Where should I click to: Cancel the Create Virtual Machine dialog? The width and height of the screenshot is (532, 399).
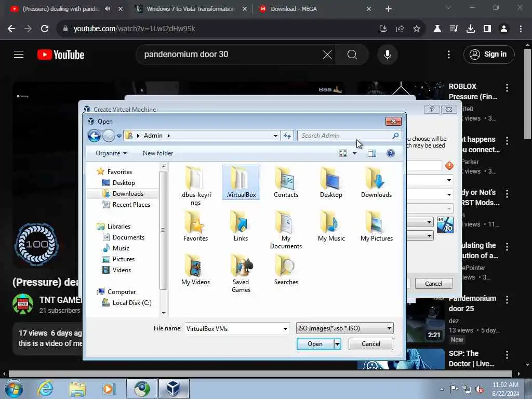click(434, 284)
